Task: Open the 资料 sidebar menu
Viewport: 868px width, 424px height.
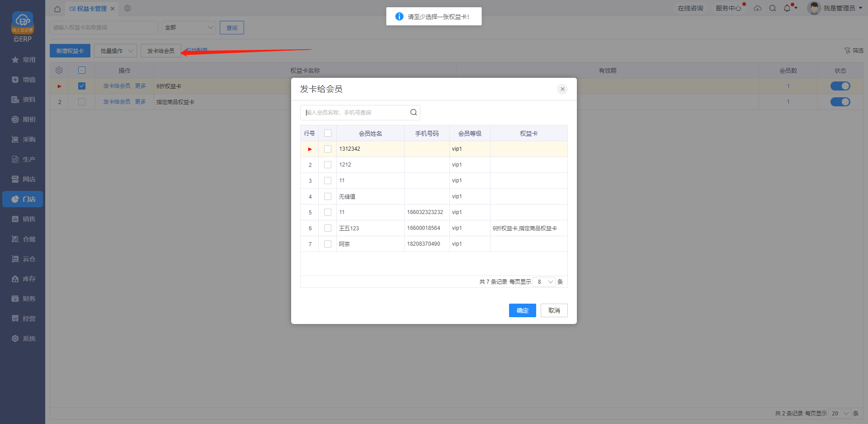Action: [x=23, y=100]
